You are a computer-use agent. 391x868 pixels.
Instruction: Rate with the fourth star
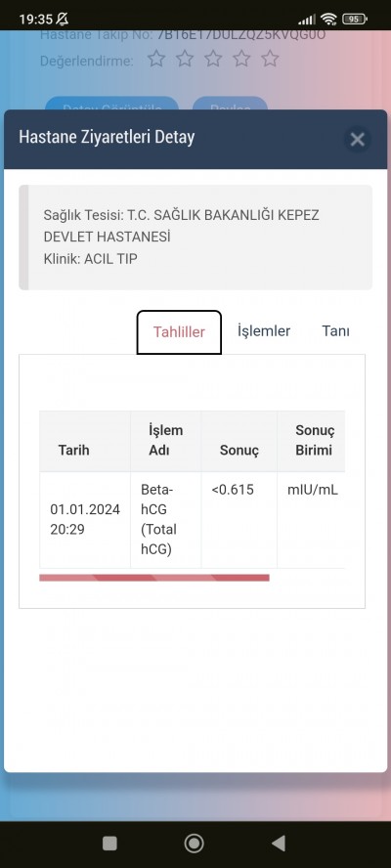(x=241, y=59)
